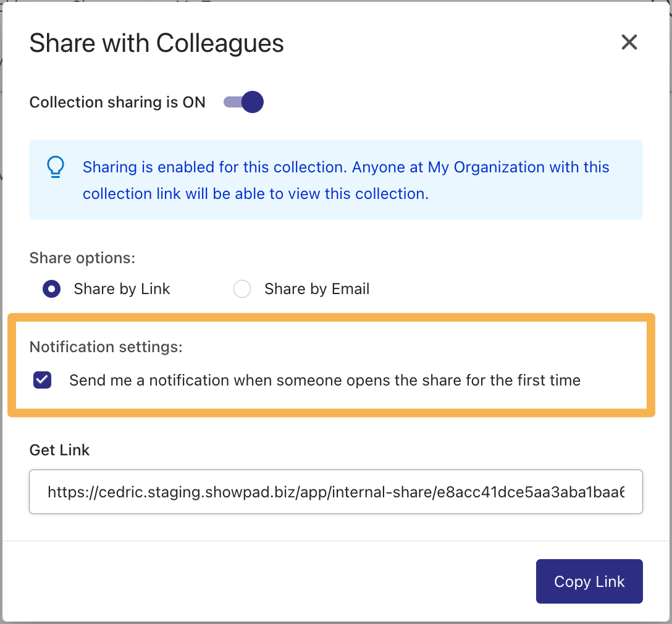Turn off the collection sharing toggle

coord(243,102)
